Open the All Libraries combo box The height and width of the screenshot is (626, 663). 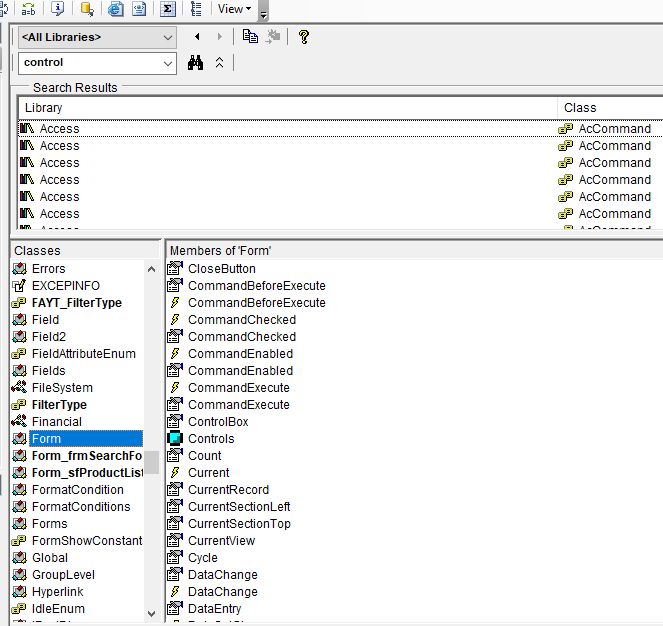pyautogui.click(x=97, y=37)
